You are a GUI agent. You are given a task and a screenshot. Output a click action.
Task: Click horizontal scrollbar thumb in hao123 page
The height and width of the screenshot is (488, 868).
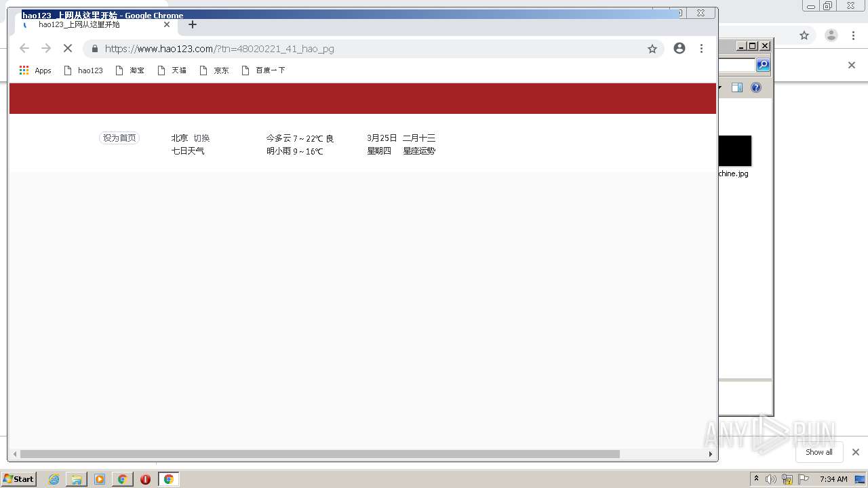point(319,454)
